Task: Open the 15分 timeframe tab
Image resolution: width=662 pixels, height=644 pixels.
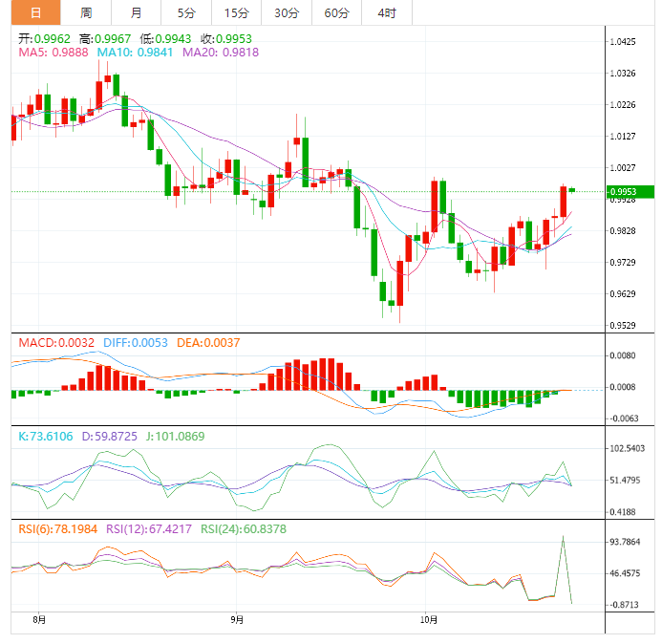Action: (x=237, y=12)
